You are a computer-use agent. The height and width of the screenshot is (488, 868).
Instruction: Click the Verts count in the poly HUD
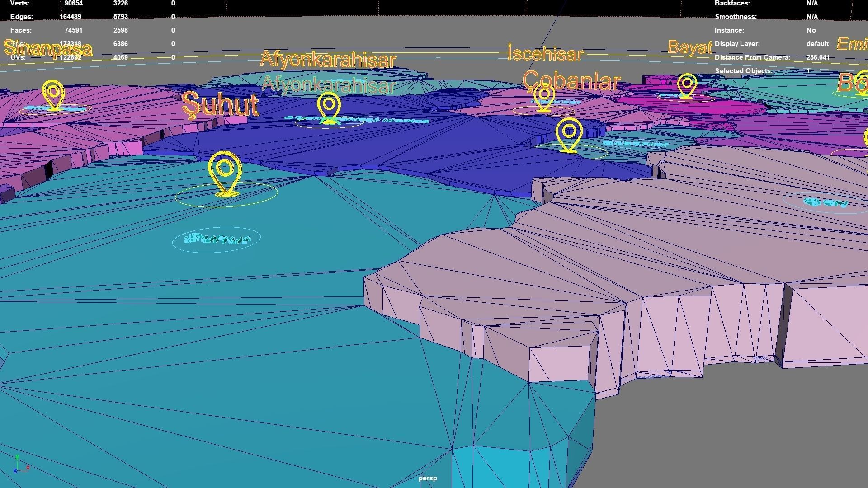[74, 3]
